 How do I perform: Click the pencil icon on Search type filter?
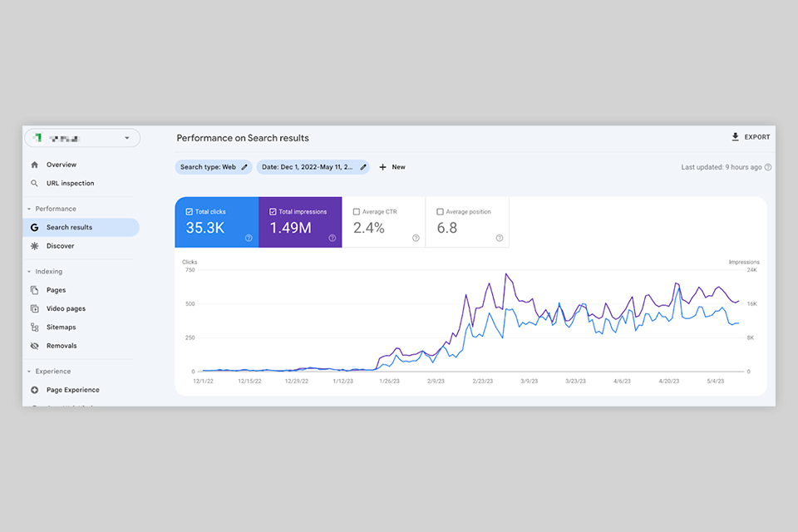click(x=244, y=167)
